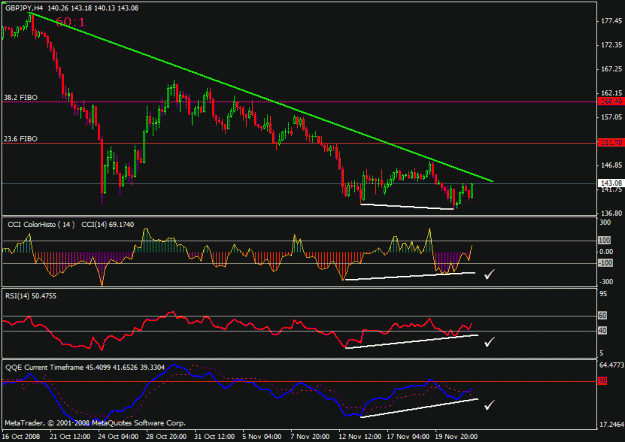
Task: Click the red 151.70 Fibonacci price tag
Action: [x=611, y=143]
